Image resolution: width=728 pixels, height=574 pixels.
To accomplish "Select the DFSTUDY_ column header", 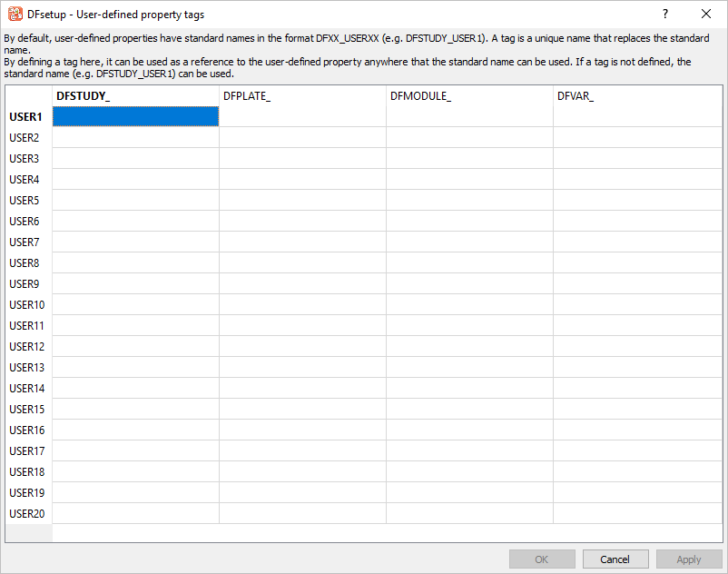I will [x=135, y=96].
